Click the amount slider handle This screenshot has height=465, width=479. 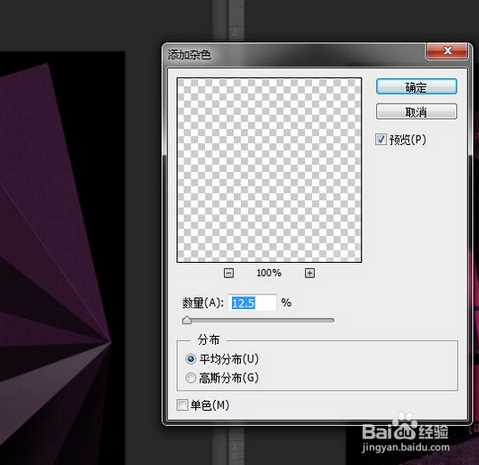pos(187,320)
